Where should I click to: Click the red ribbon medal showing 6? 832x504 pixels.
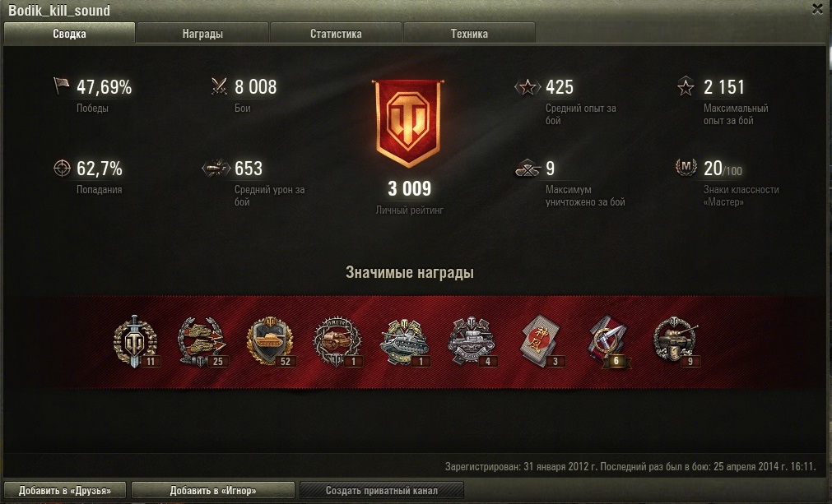pos(609,342)
